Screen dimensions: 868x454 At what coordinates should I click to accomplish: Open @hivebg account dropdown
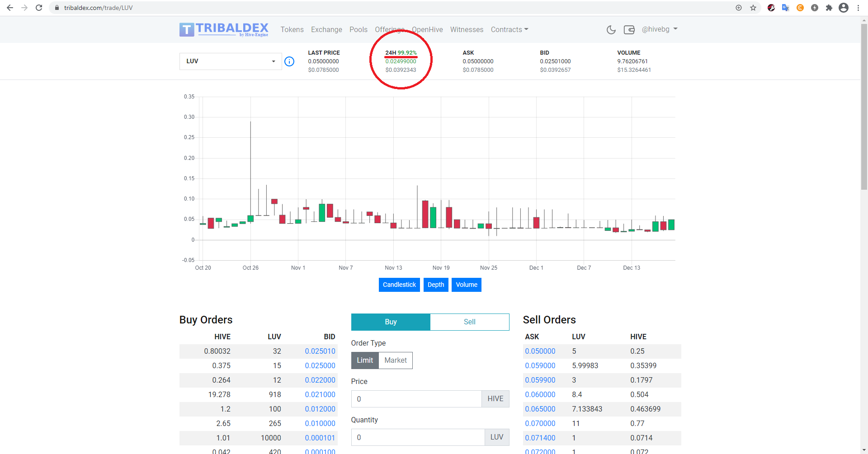(x=660, y=29)
